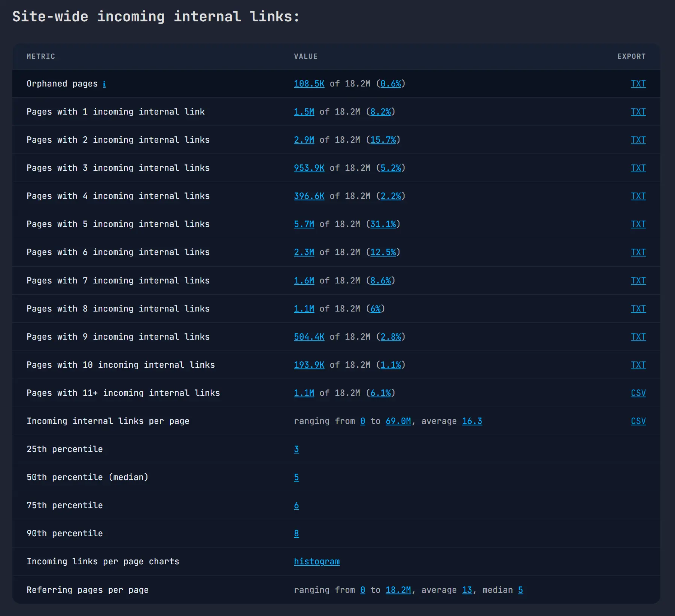Export pages with 5 incoming links as TXT
675x616 pixels.
[x=638, y=224]
